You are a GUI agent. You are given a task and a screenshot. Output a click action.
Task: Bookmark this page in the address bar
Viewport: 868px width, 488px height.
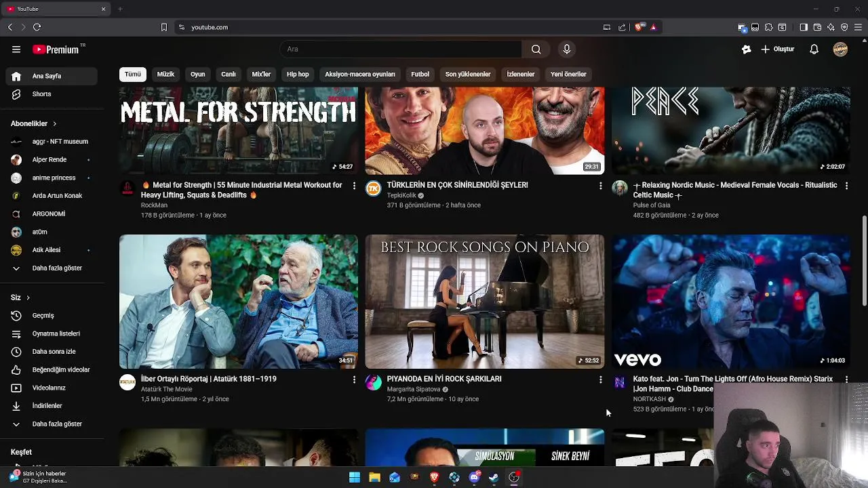(x=163, y=27)
